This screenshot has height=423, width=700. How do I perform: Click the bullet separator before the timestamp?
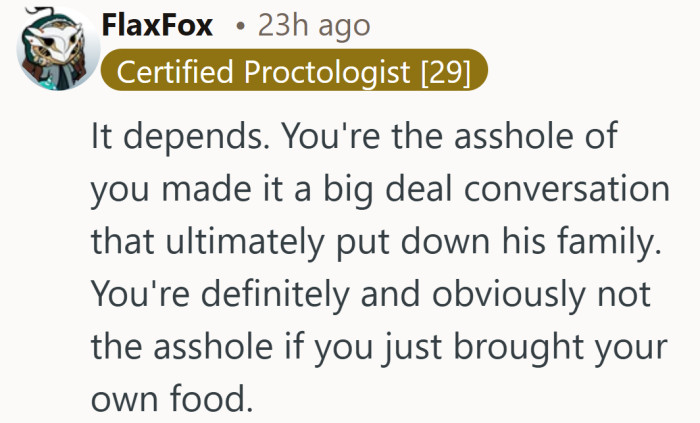[x=240, y=28]
